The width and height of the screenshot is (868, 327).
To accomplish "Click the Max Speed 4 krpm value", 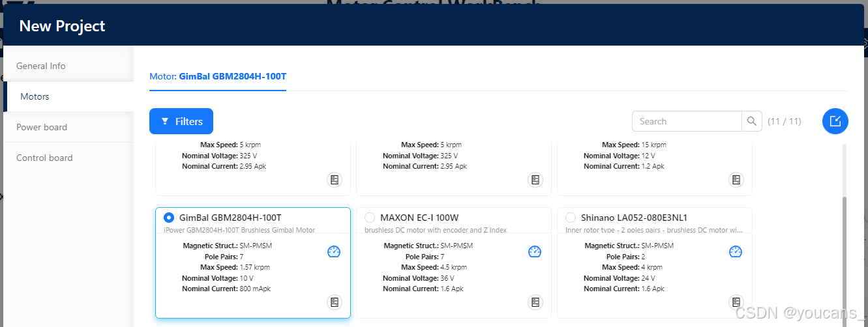I will [x=651, y=267].
